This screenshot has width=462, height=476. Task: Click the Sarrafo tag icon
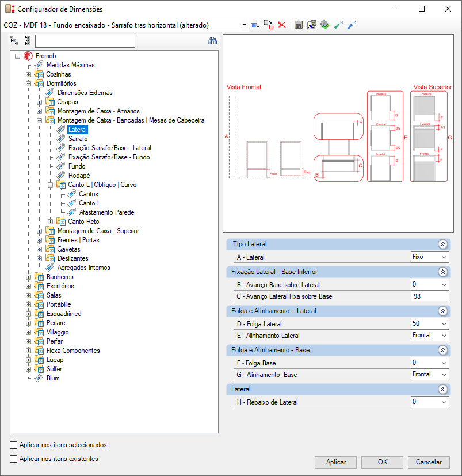[61, 139]
